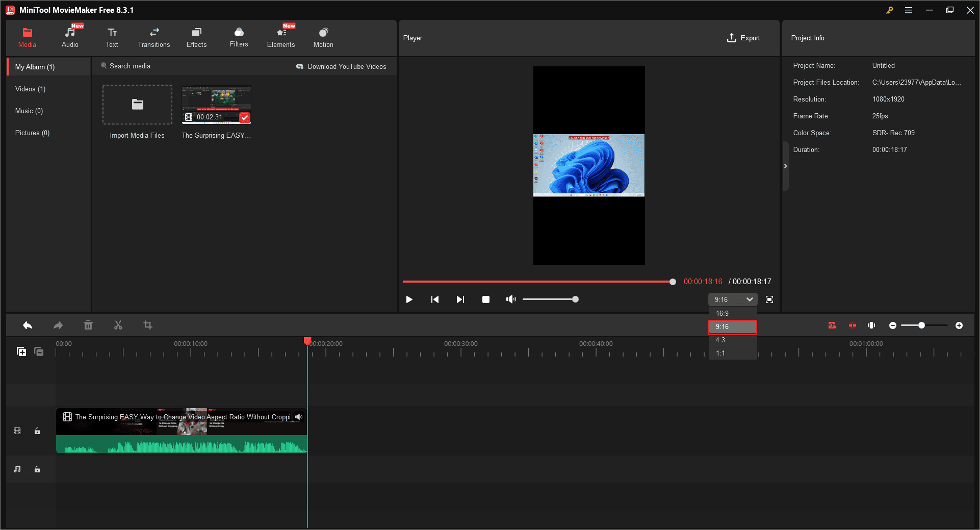980x530 pixels.
Task: Click the zoom in timeline plus icon
Action: pos(959,325)
